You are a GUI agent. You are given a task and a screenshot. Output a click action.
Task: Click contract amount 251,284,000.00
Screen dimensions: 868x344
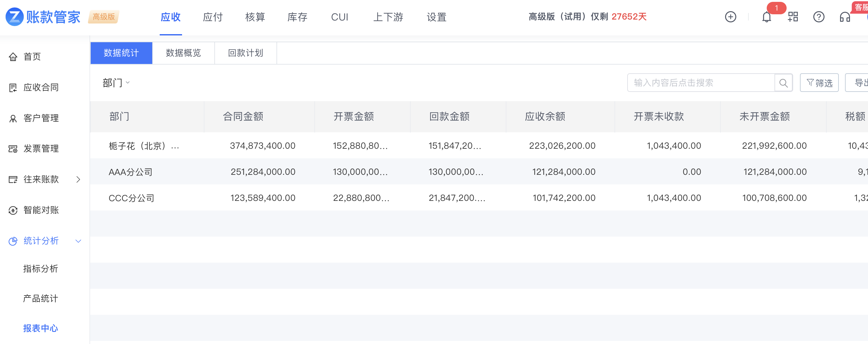click(263, 172)
